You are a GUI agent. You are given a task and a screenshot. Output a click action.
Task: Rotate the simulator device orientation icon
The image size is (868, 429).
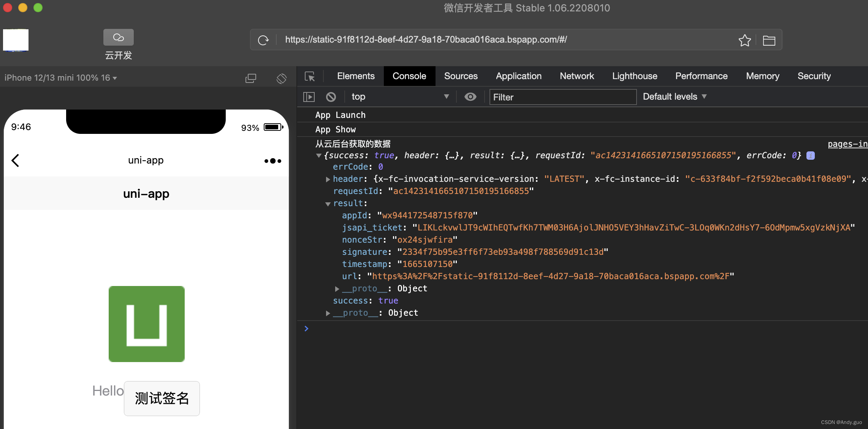click(282, 78)
